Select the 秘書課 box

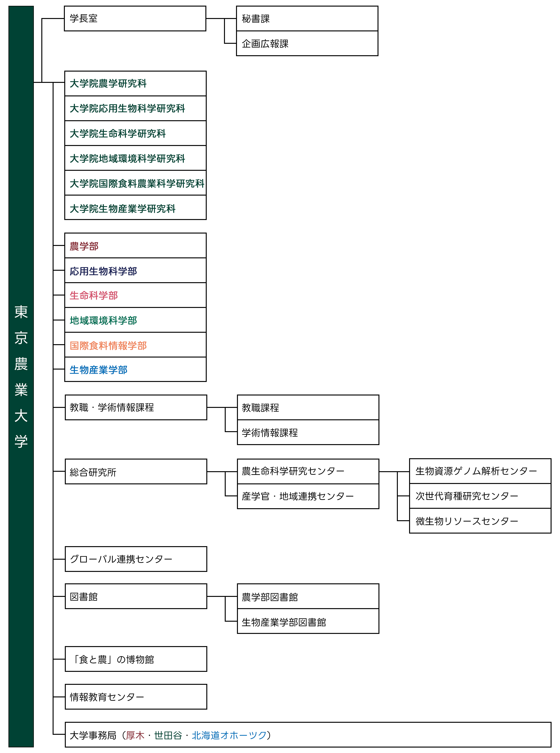[x=307, y=19]
